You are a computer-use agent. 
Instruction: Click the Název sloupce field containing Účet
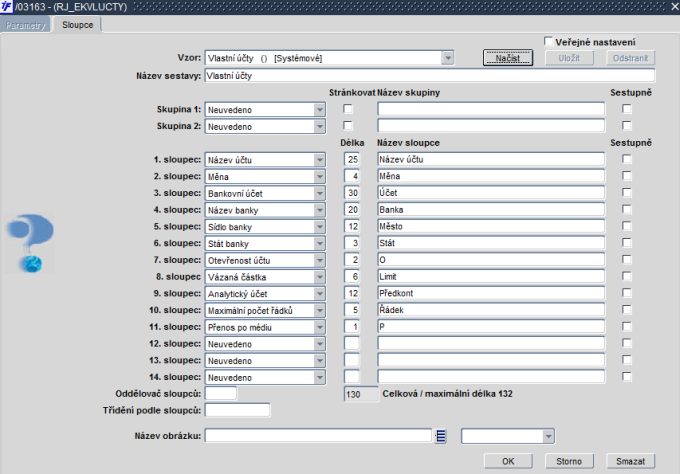coord(491,193)
